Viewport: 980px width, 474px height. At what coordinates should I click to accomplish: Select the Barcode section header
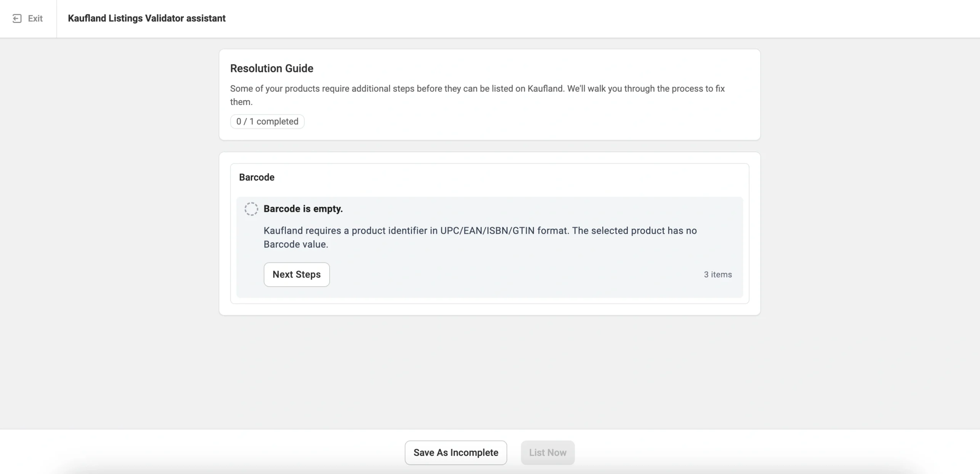pyautogui.click(x=256, y=177)
